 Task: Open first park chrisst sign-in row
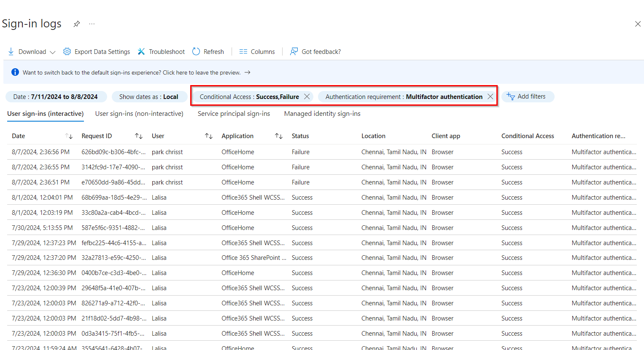pos(167,152)
